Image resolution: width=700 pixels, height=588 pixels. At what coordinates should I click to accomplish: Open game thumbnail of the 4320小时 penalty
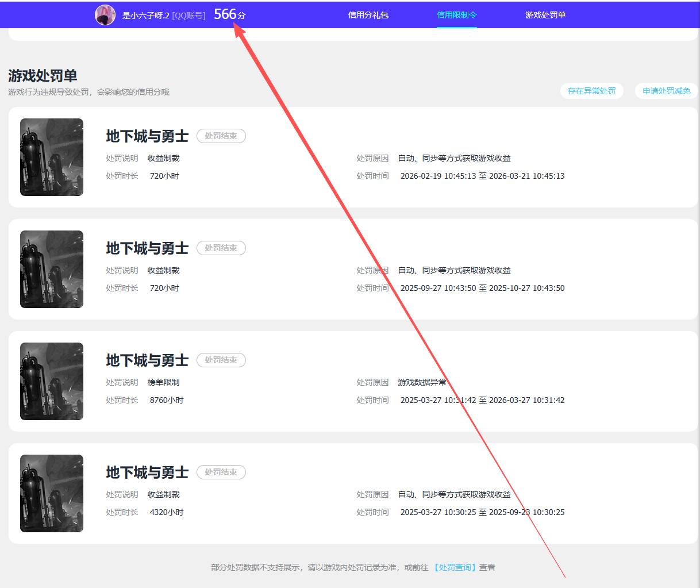[x=52, y=493]
